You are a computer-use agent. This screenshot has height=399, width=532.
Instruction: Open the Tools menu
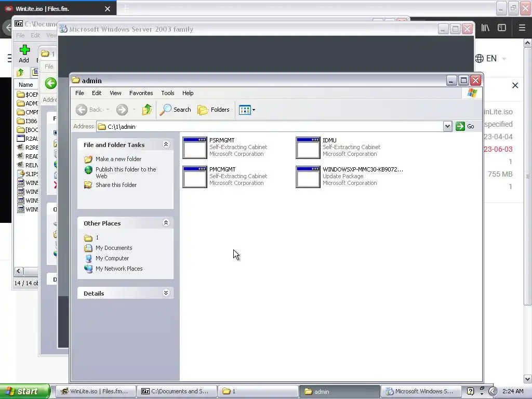[168, 93]
